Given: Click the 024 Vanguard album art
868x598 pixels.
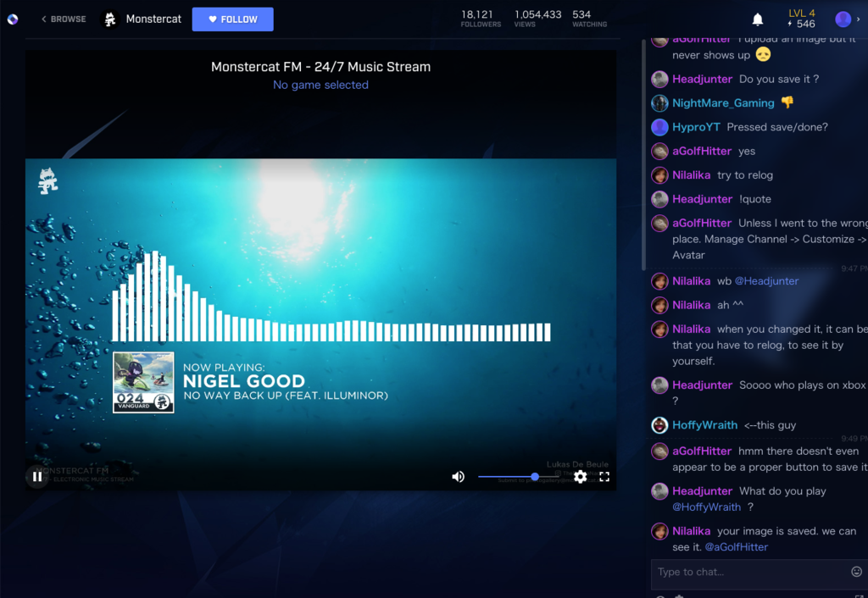Looking at the screenshot, I should pyautogui.click(x=143, y=382).
